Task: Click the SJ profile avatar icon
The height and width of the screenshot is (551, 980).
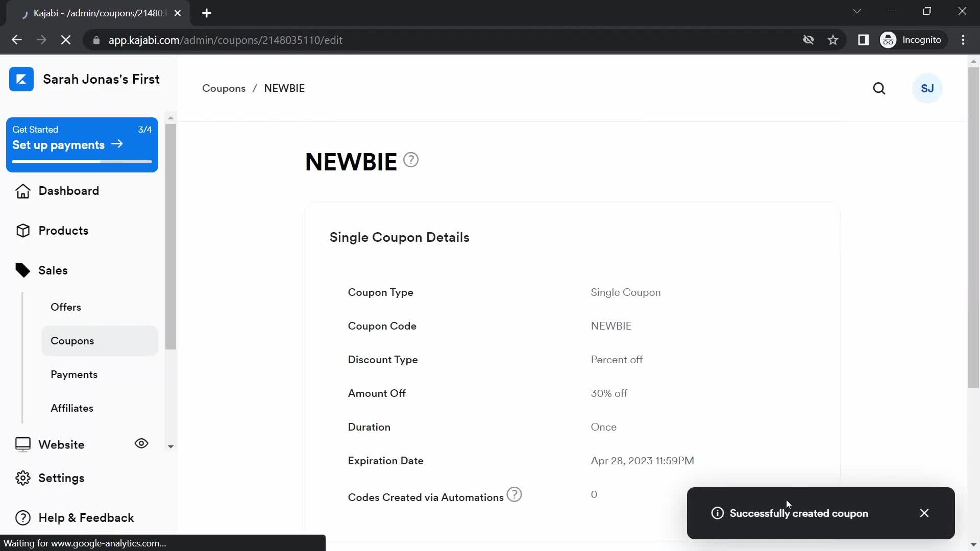Action: click(x=927, y=88)
